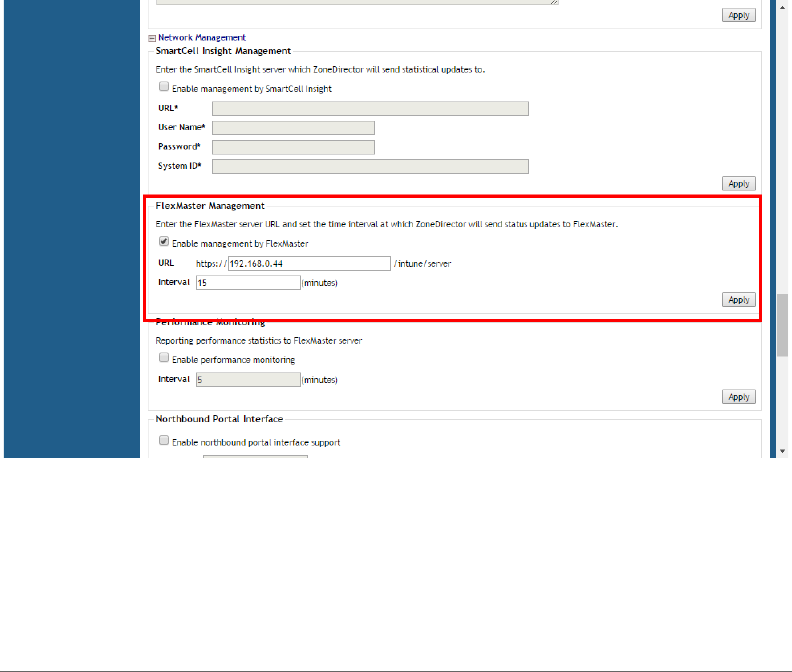Viewport: 792px width, 672px height.
Task: Click the Northbound Portal Interface heading
Action: (219, 419)
